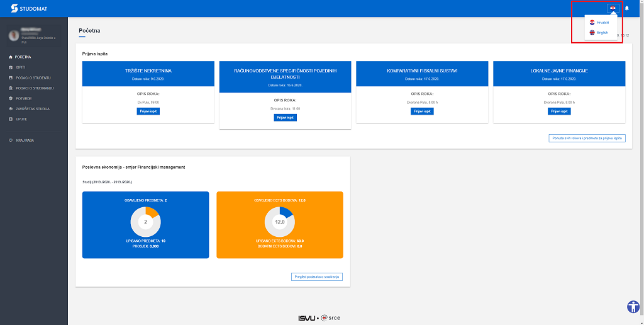Click the home icon beside Početna
The width and height of the screenshot is (644, 325).
point(10,57)
